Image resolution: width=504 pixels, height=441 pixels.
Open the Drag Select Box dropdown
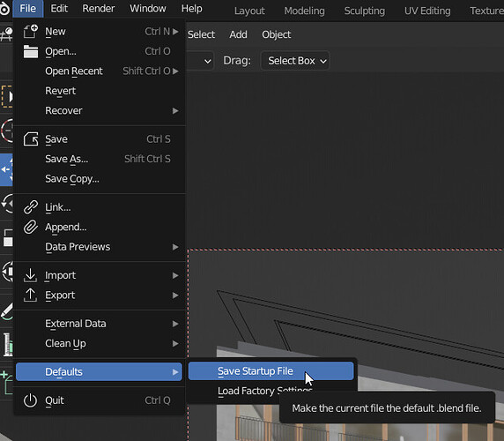coord(295,61)
